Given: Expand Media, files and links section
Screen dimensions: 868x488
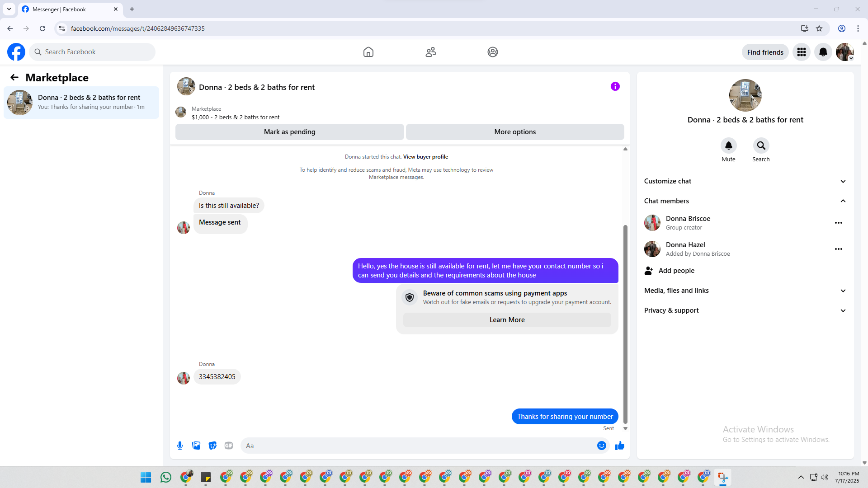Looking at the screenshot, I should point(745,291).
